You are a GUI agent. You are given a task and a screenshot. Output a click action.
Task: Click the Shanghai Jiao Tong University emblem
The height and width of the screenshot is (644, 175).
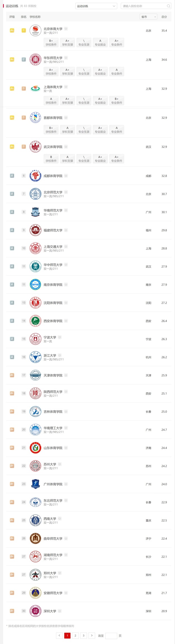tap(35, 248)
